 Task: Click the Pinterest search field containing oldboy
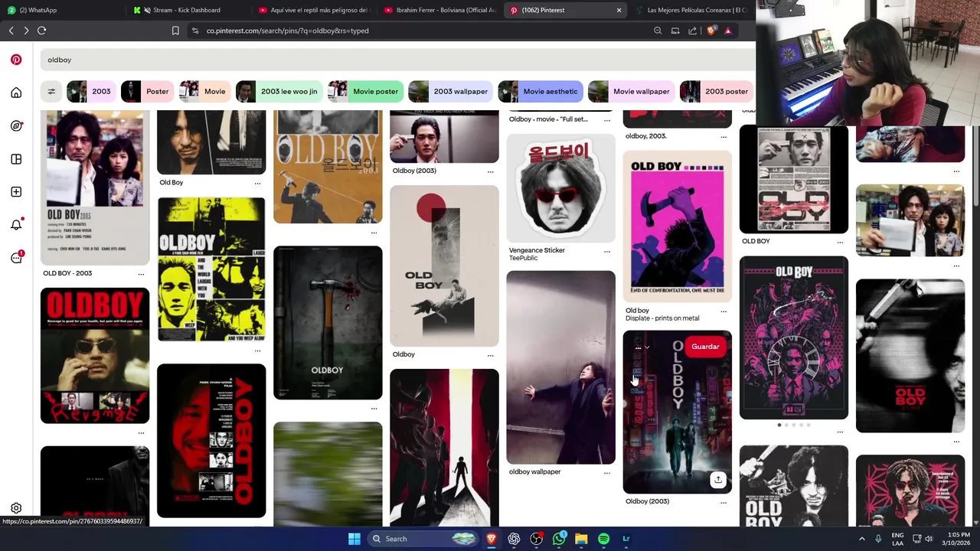(x=397, y=60)
